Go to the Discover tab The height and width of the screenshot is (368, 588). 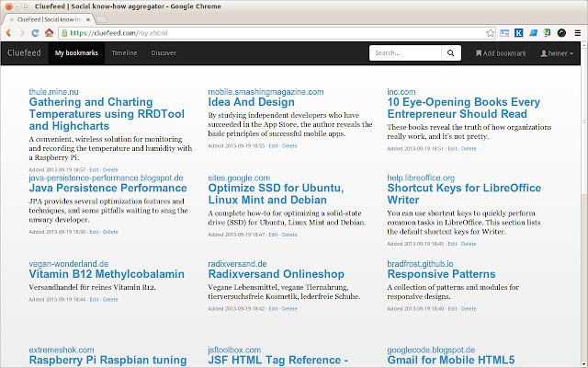click(x=164, y=53)
